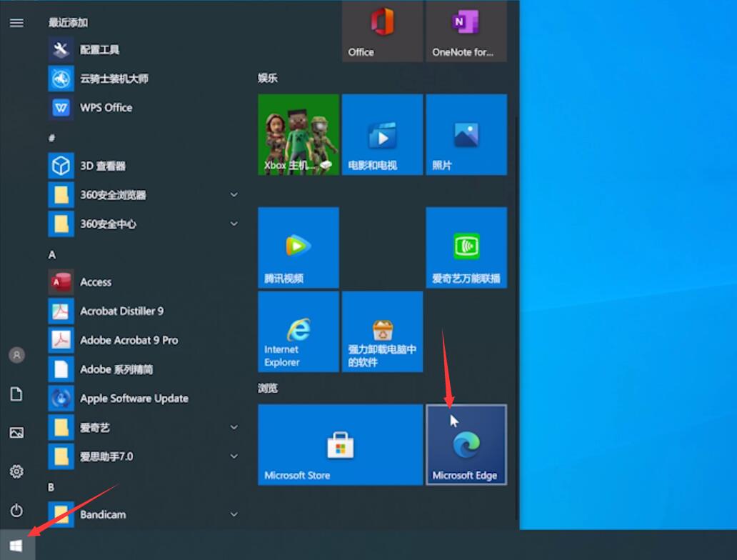
Task: Click the hamburger menu icon
Action: [x=16, y=23]
